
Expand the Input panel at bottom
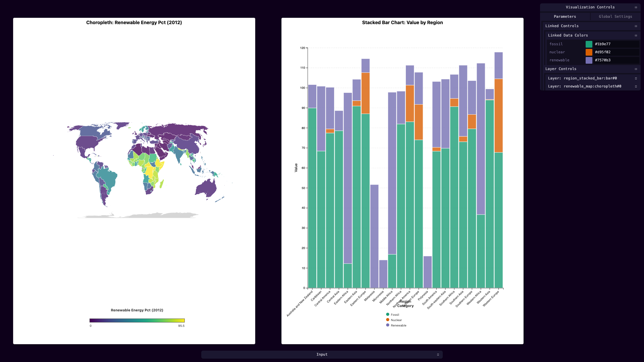(438, 355)
